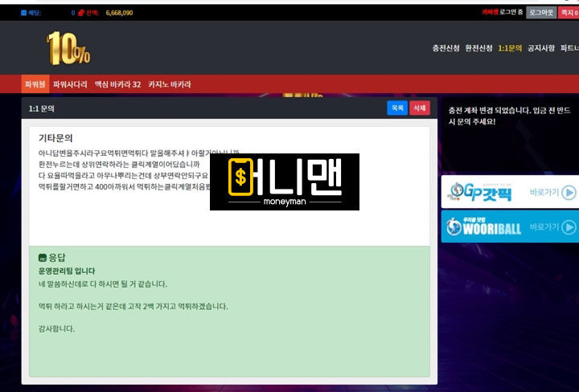The image size is (579, 392).
Task: Click the red 삭제 button
Action: pos(420,108)
